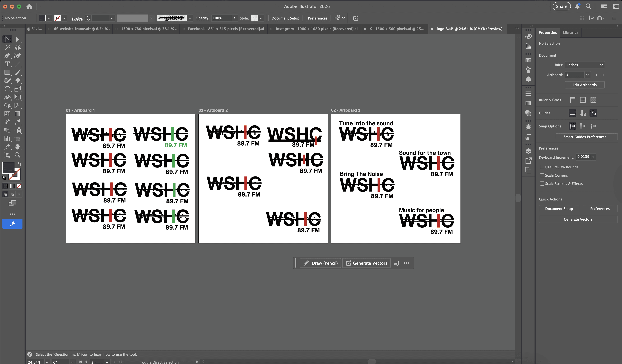Select the Hand tool

point(17,147)
